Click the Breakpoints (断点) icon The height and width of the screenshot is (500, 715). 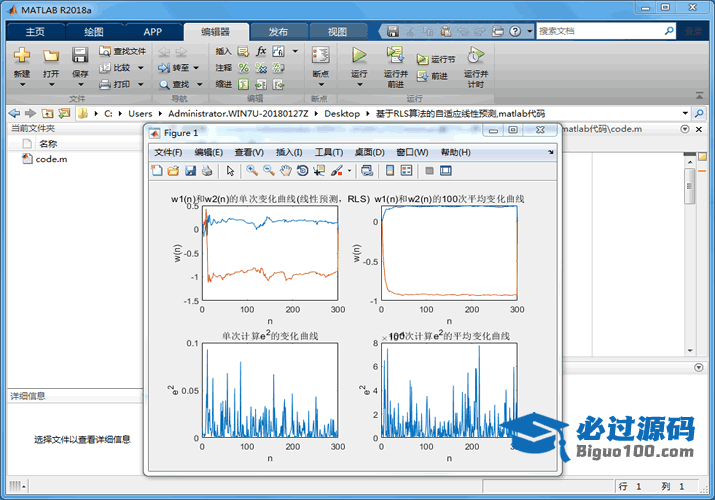[x=321, y=55]
